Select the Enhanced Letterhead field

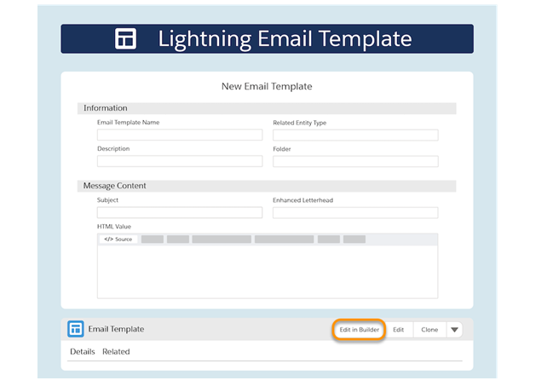point(355,212)
